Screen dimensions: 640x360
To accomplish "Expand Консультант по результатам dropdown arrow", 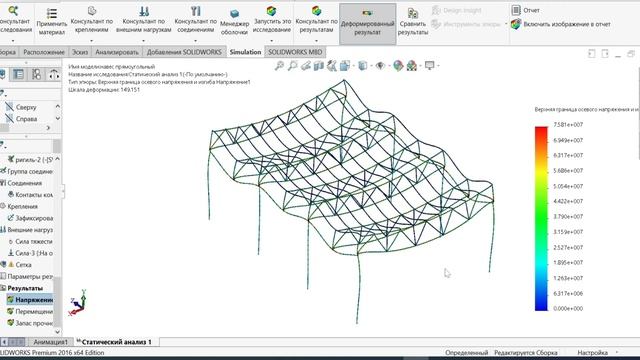I will (x=316, y=40).
